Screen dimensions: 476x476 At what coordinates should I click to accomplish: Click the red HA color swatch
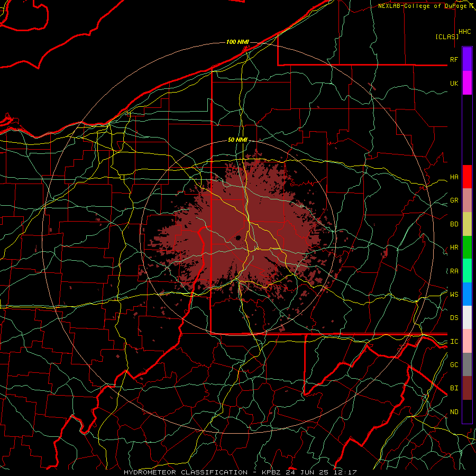tap(467, 177)
